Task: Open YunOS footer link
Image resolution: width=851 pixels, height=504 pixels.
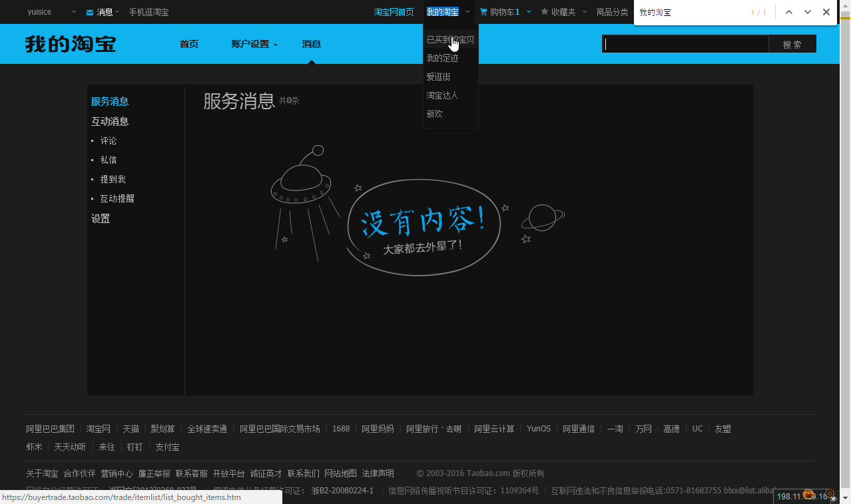Action: coord(539,429)
